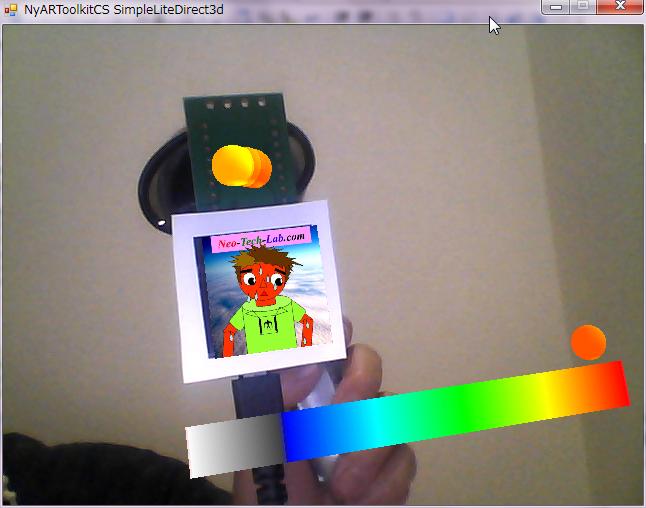The width and height of the screenshot is (646, 508).
Task: Click the grayscale gradient bar
Action: pyautogui.click(x=235, y=446)
